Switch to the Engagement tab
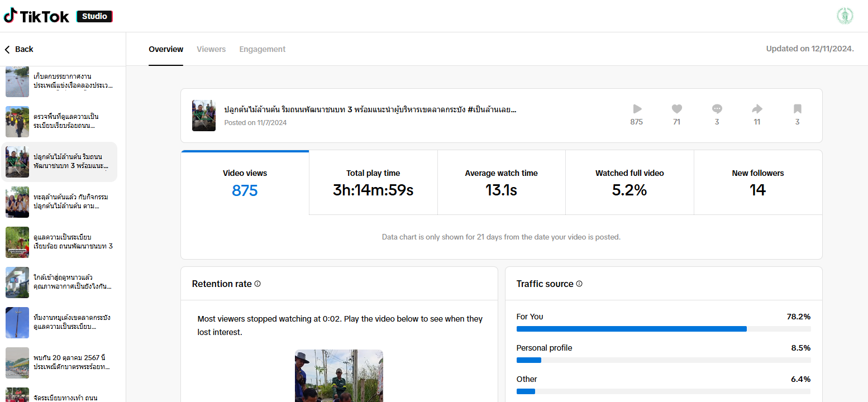868x402 pixels. (262, 49)
